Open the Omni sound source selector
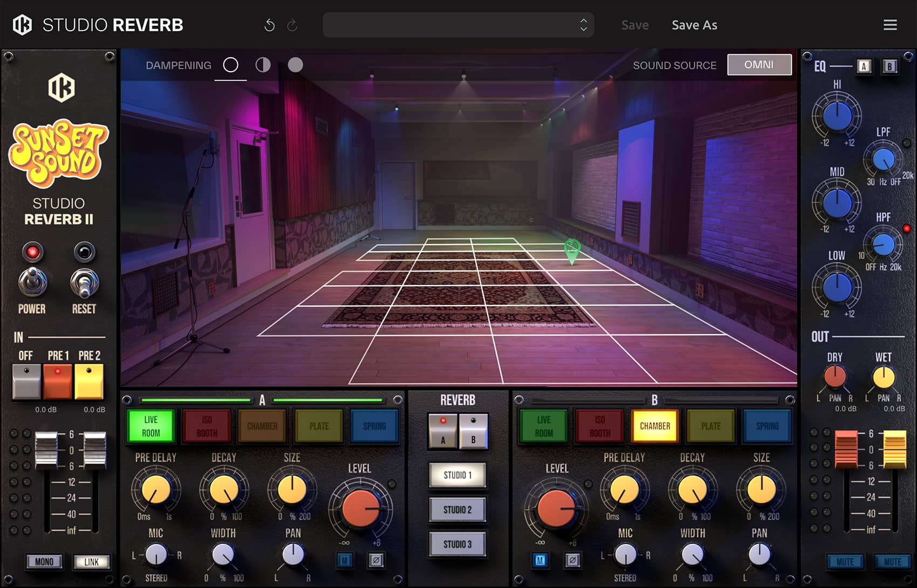This screenshot has width=917, height=588. click(x=759, y=65)
